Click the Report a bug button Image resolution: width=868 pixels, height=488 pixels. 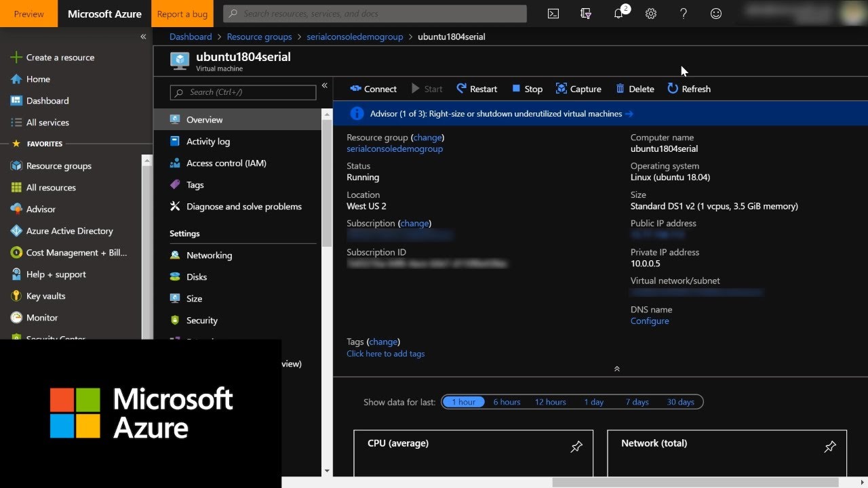[182, 14]
